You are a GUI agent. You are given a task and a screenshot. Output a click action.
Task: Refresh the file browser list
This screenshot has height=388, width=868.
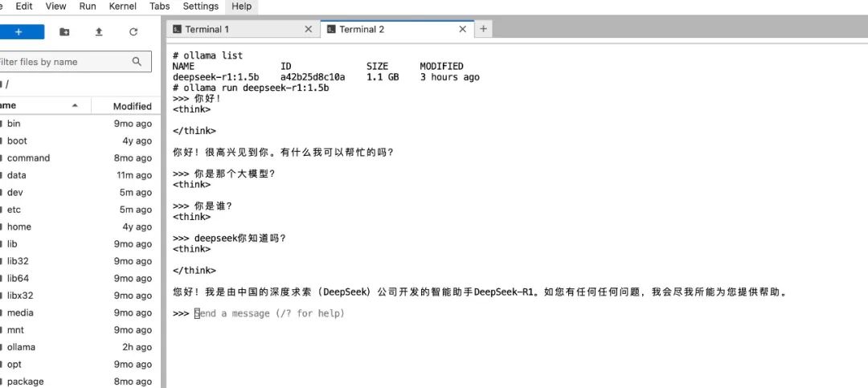[x=133, y=32]
